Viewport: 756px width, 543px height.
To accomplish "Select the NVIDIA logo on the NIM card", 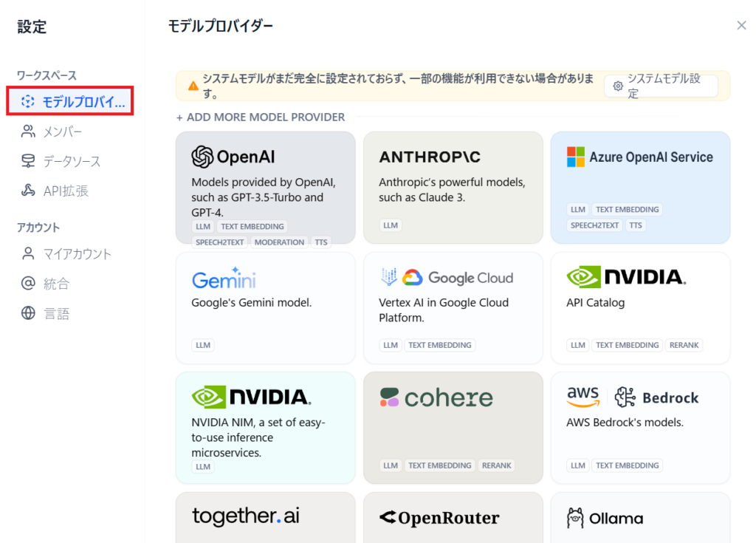I will click(x=251, y=397).
